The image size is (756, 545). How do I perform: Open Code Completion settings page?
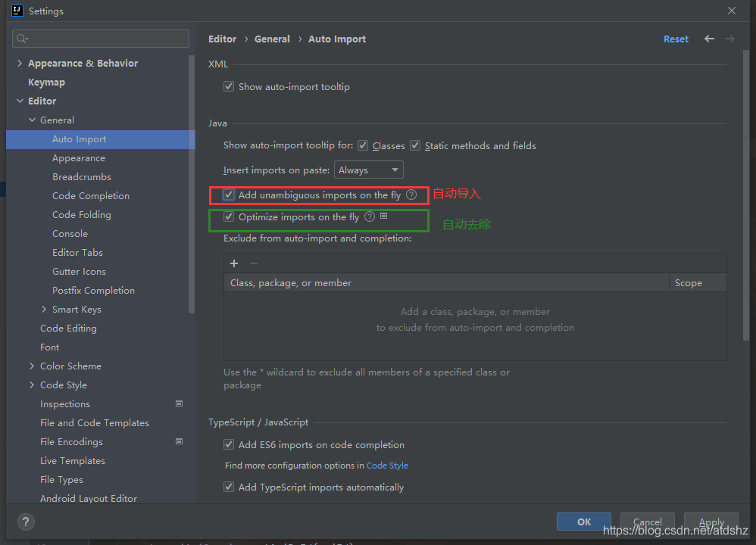point(91,195)
